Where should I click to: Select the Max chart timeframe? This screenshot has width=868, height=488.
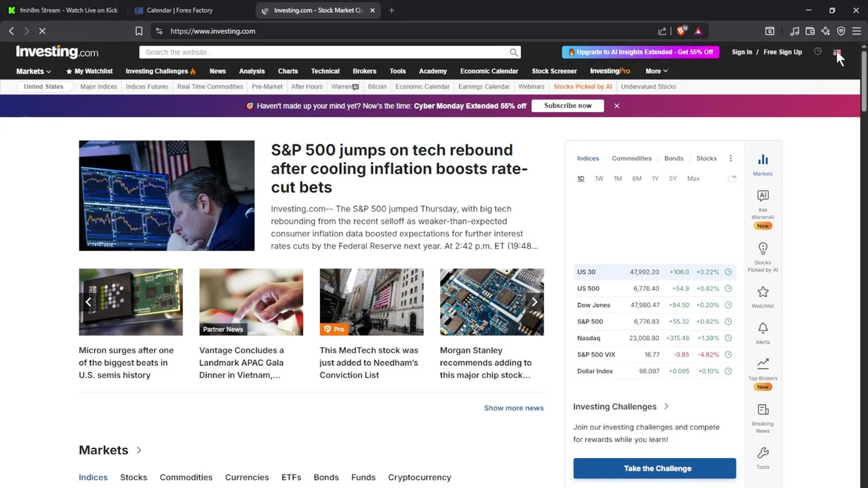tap(693, 178)
